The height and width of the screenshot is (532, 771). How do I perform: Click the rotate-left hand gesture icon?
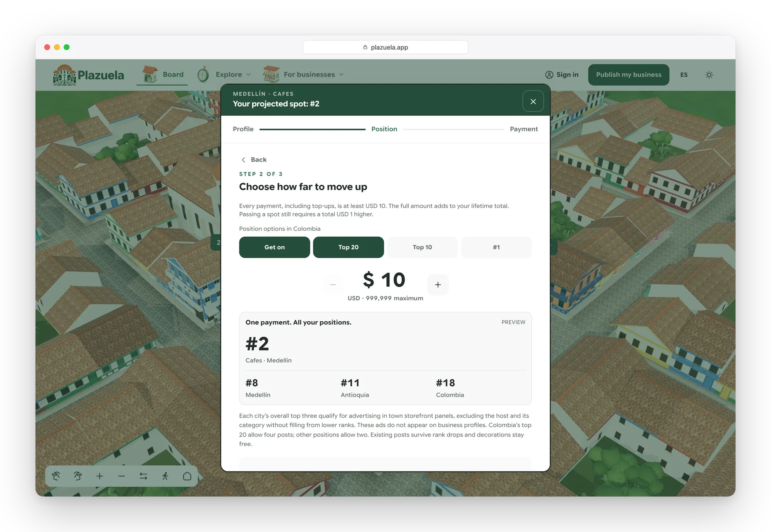(56, 476)
